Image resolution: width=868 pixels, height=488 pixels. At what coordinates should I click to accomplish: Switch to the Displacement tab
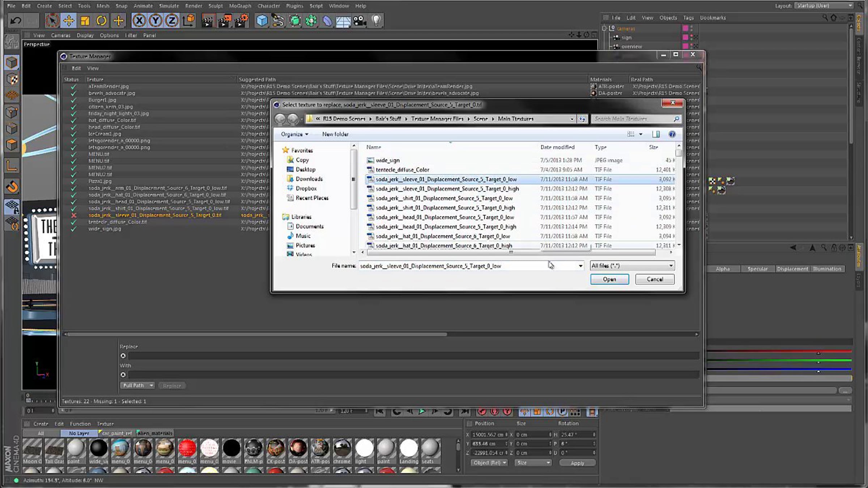[x=792, y=269]
